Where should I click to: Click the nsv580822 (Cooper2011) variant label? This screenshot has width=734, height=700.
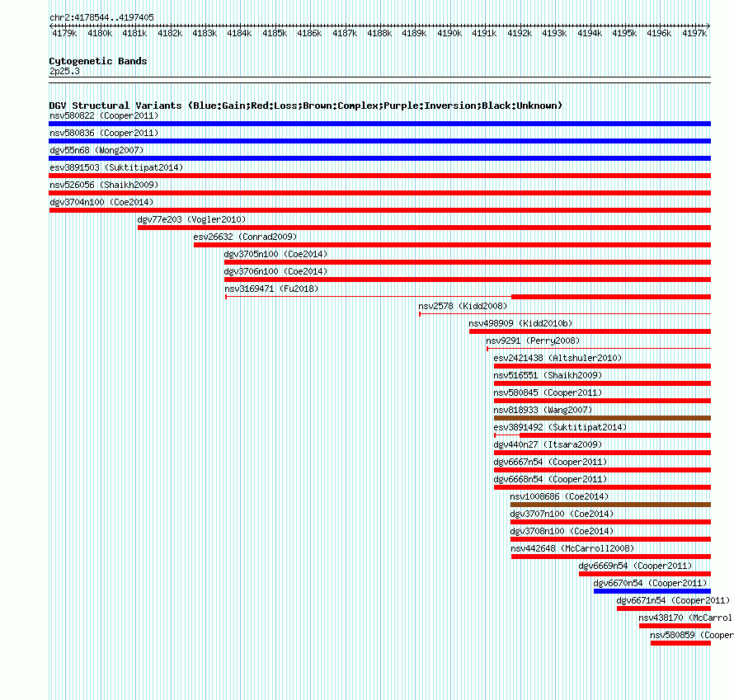(x=104, y=115)
